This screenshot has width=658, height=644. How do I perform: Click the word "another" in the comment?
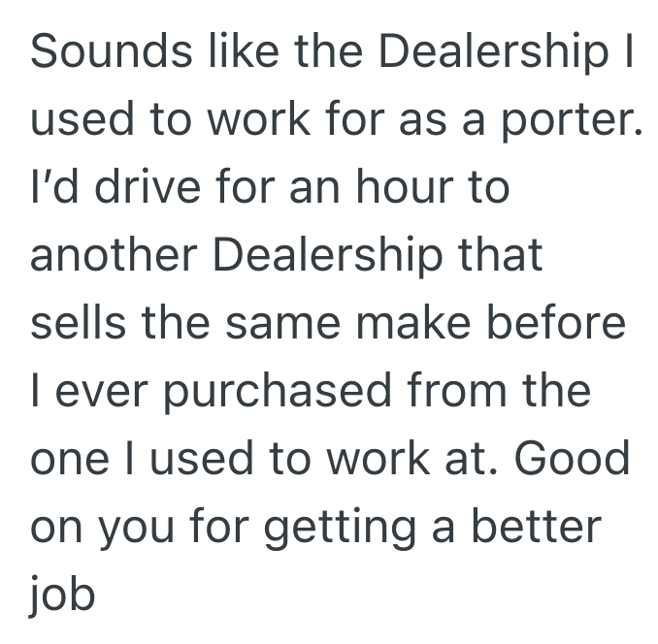112,255
